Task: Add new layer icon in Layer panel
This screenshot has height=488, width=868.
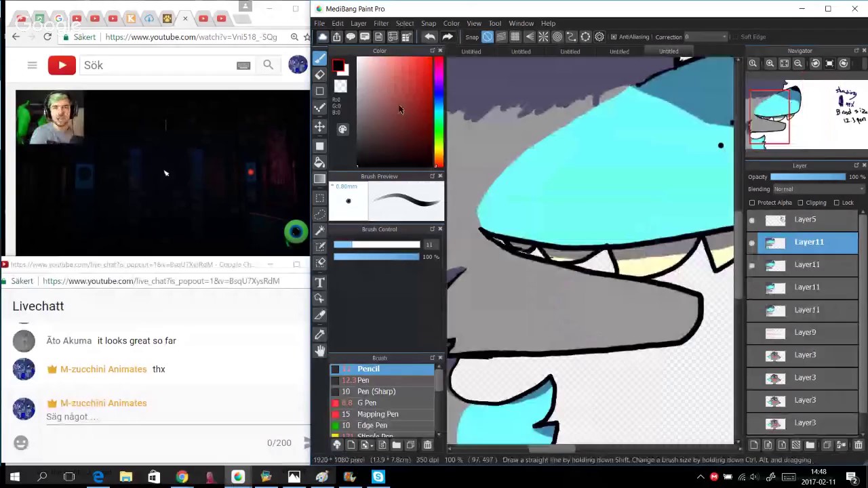Action: pos(754,445)
